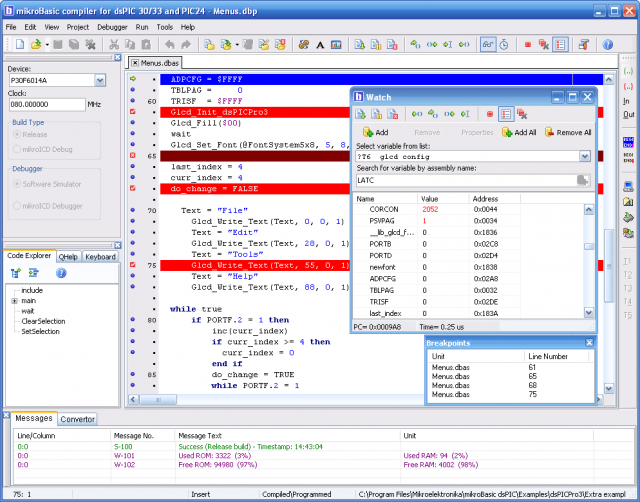Open the Debugger menu
This screenshot has width=640, height=502.
112,27
